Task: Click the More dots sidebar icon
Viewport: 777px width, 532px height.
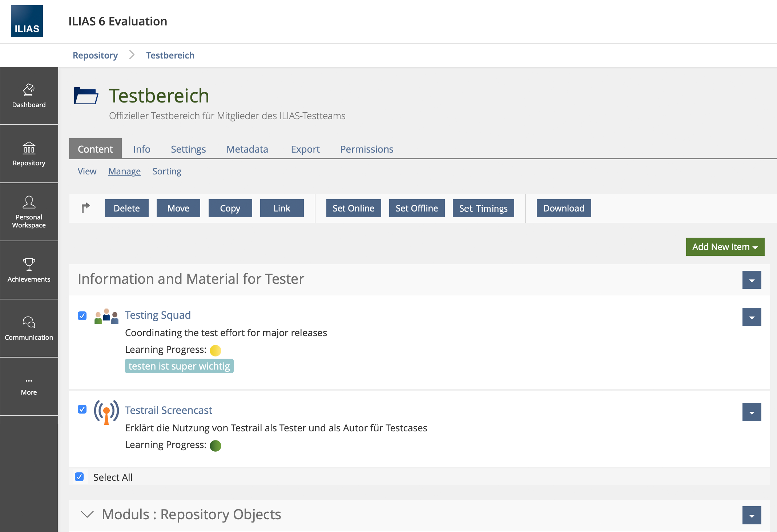Action: click(29, 381)
